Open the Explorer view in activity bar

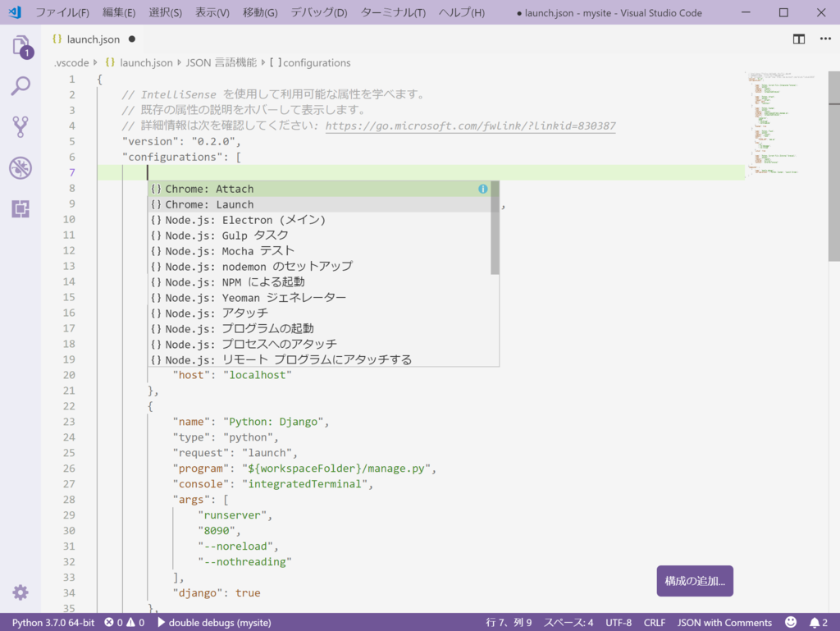click(x=21, y=47)
